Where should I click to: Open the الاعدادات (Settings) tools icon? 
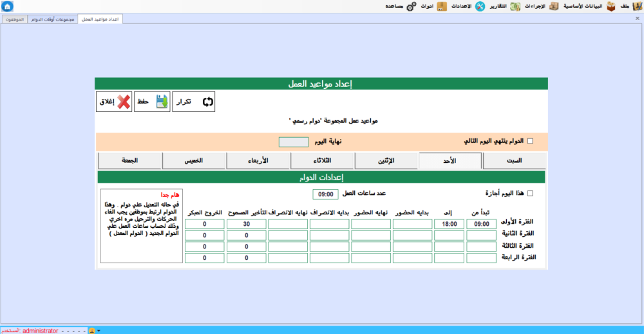479,6
